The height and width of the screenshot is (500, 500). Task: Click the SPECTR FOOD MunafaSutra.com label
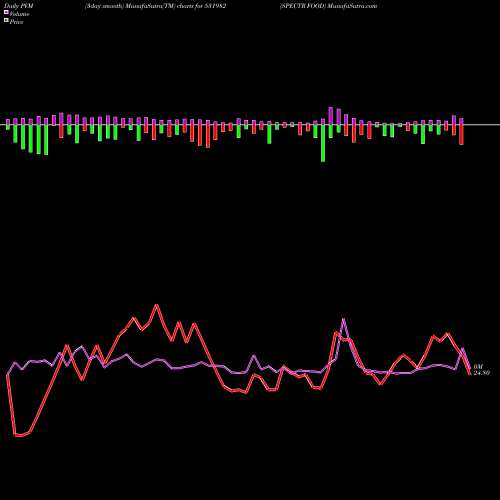tap(328, 6)
